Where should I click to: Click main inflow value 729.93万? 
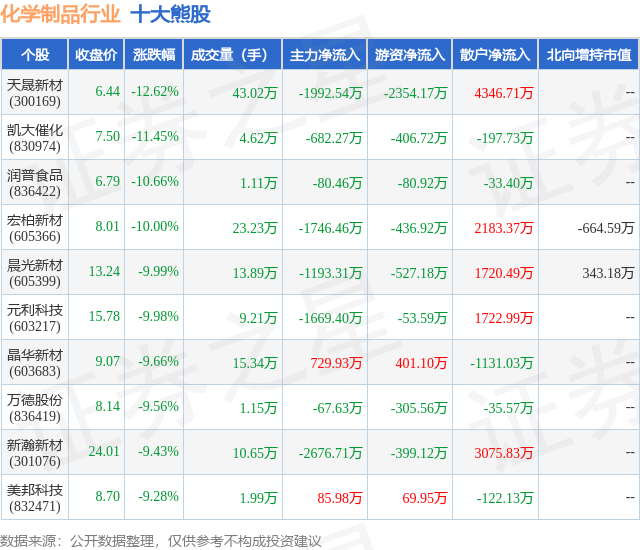tap(336, 363)
